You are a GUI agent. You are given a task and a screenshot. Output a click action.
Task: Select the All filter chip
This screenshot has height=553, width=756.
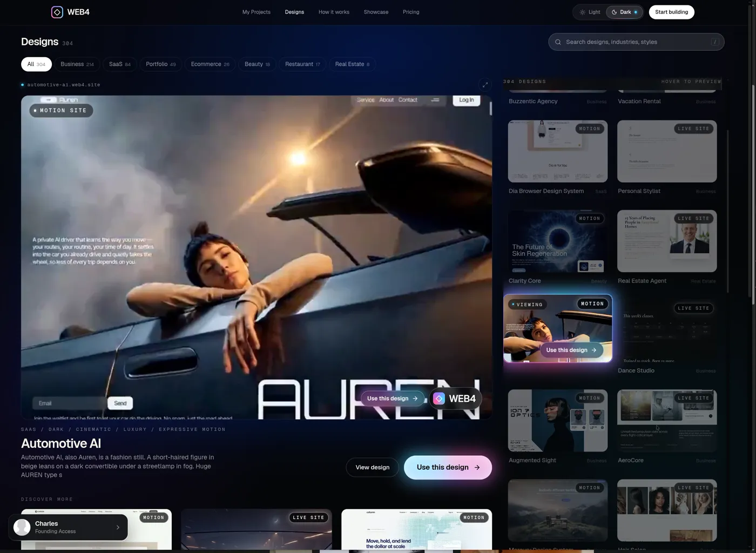[x=36, y=64]
